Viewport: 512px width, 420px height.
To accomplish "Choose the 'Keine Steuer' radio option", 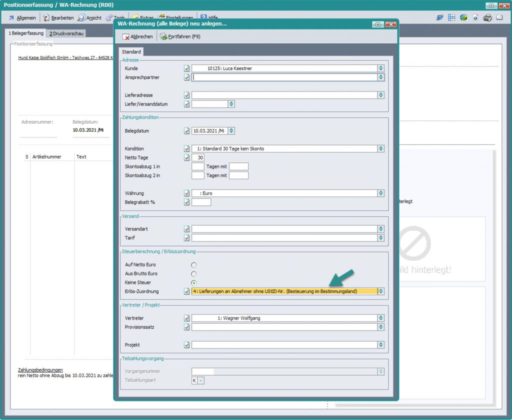I will pos(194,283).
